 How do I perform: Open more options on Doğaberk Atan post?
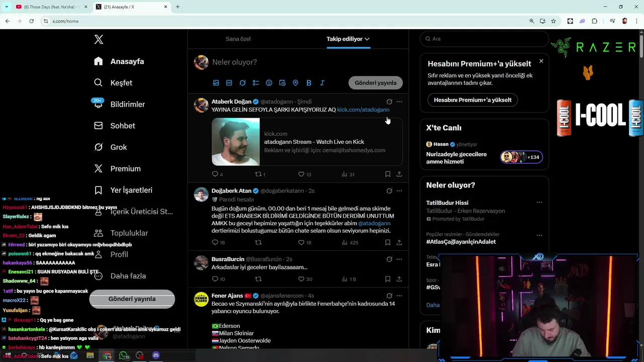tap(399, 191)
